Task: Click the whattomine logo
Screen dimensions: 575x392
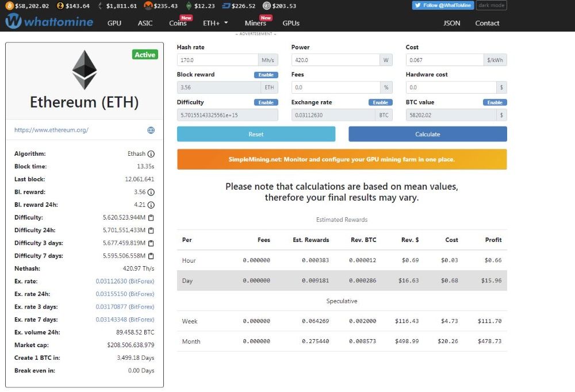Action: 49,21
